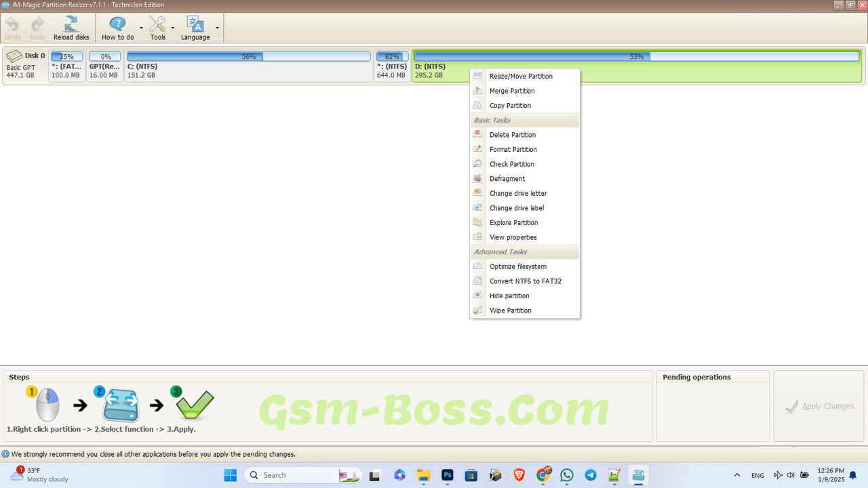Select the C: NTFS 151.2 GB partition
Screen dimensions: 868x488
(x=248, y=66)
